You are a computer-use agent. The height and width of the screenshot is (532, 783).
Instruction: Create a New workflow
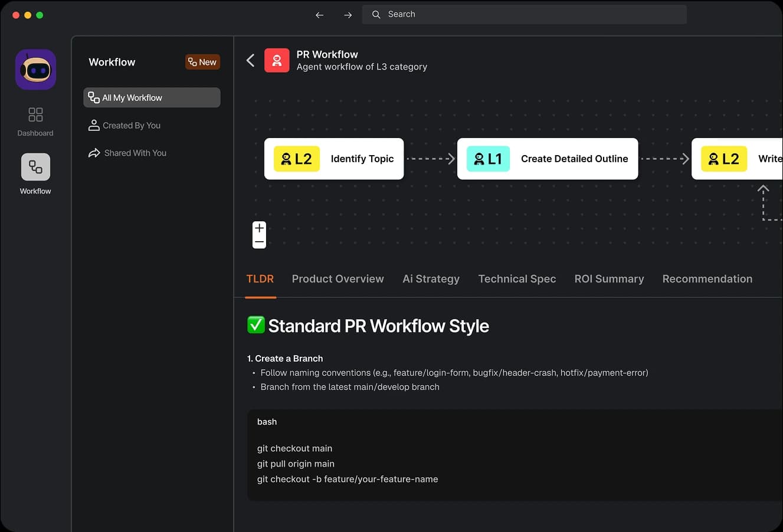click(x=202, y=62)
